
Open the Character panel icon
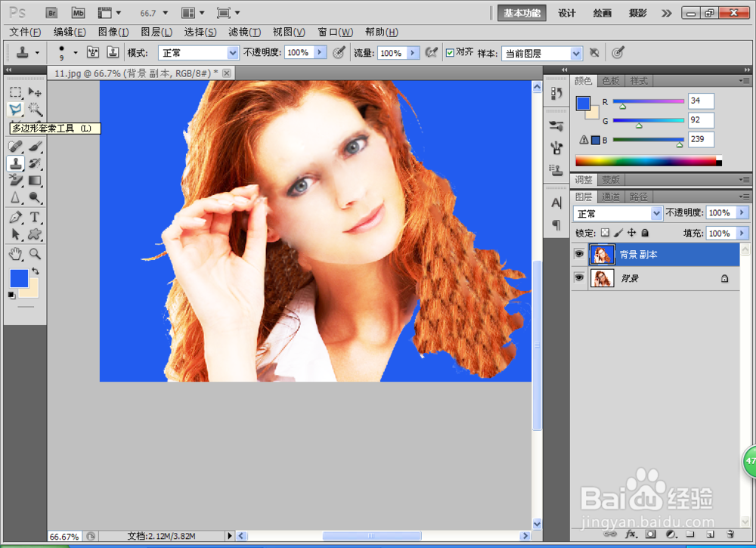coord(556,203)
